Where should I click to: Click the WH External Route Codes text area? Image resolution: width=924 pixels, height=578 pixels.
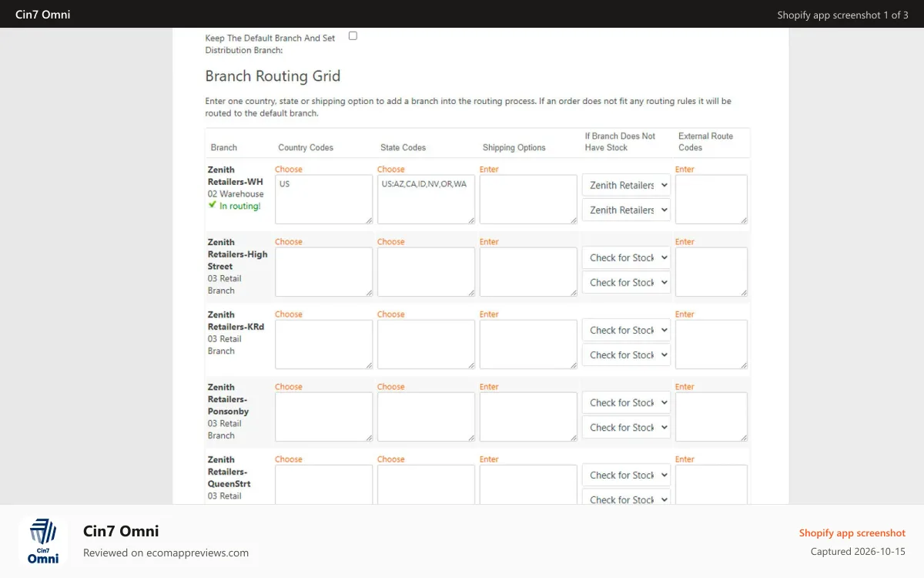[711, 200]
